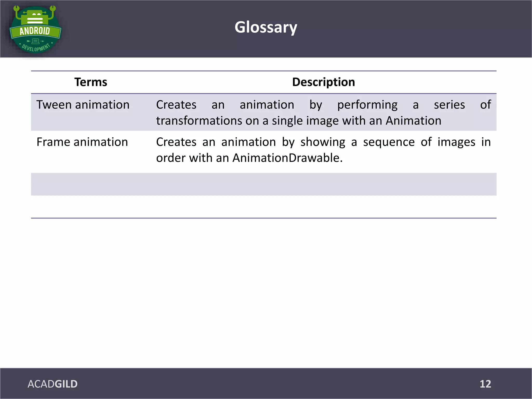
Task: Click the ACADGILD footer brand text
Action: (x=52, y=384)
